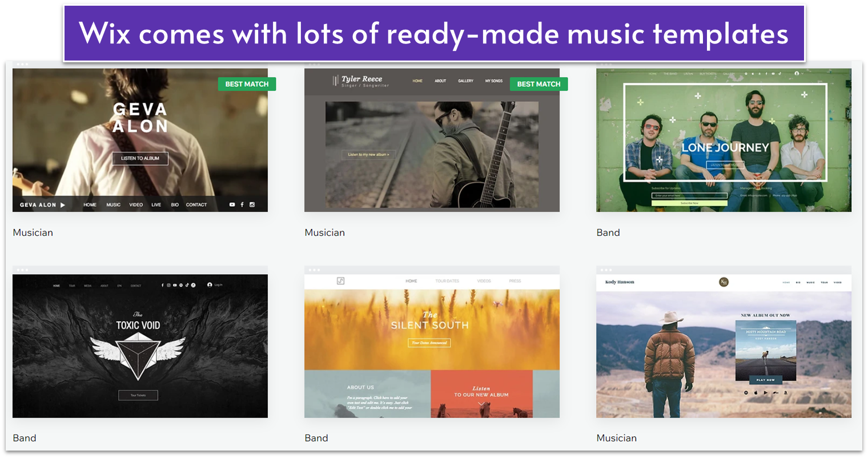Image resolution: width=868 pixels, height=458 pixels.
Task: Click winged triangle emblem in Toxic Void template
Action: [138, 357]
